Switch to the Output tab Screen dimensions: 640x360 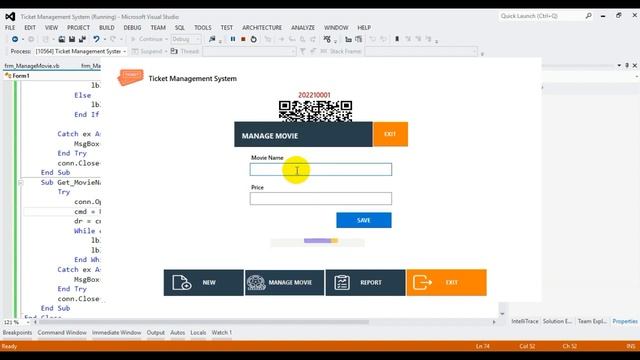pos(156,333)
